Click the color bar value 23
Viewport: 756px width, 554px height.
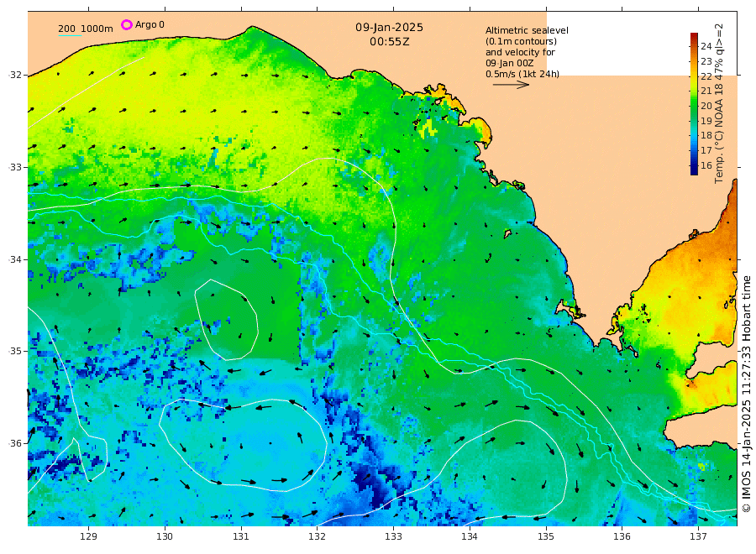(x=706, y=61)
